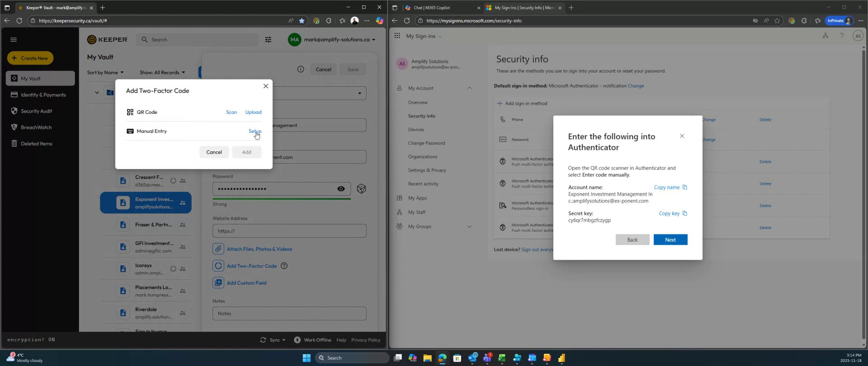Click Scan for QR Code
Image resolution: width=868 pixels, height=366 pixels.
(x=231, y=112)
